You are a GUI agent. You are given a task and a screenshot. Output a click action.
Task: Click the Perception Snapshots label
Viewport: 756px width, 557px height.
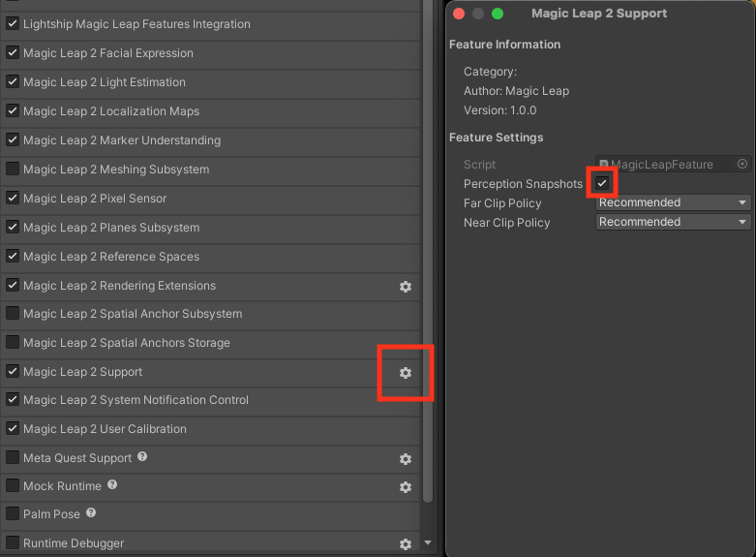523,184
